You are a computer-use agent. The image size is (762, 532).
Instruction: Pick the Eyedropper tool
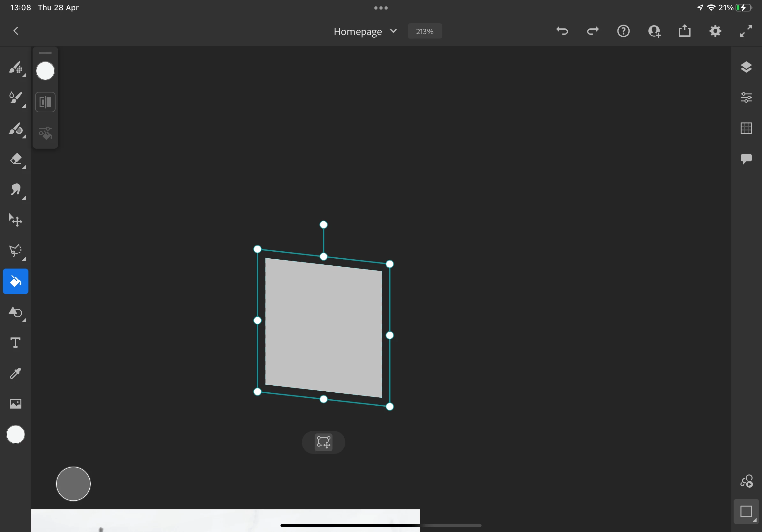(x=16, y=373)
